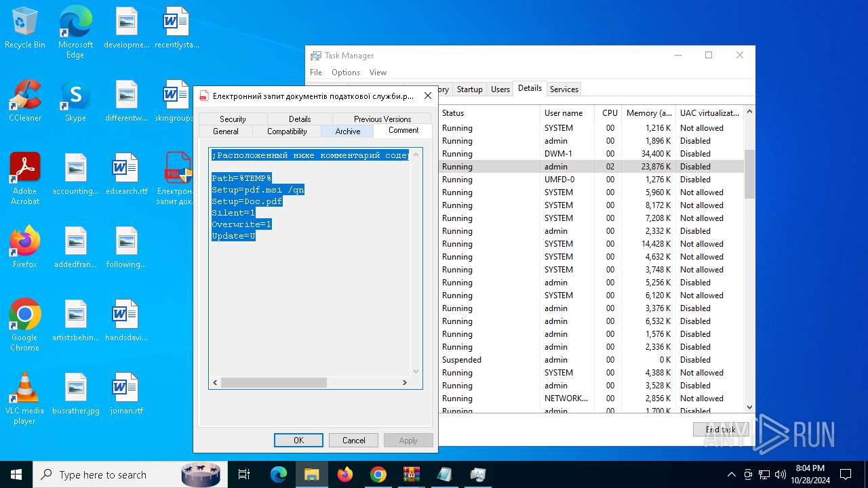
Task: Select the edsearch.rtf file icon
Action: tap(126, 175)
